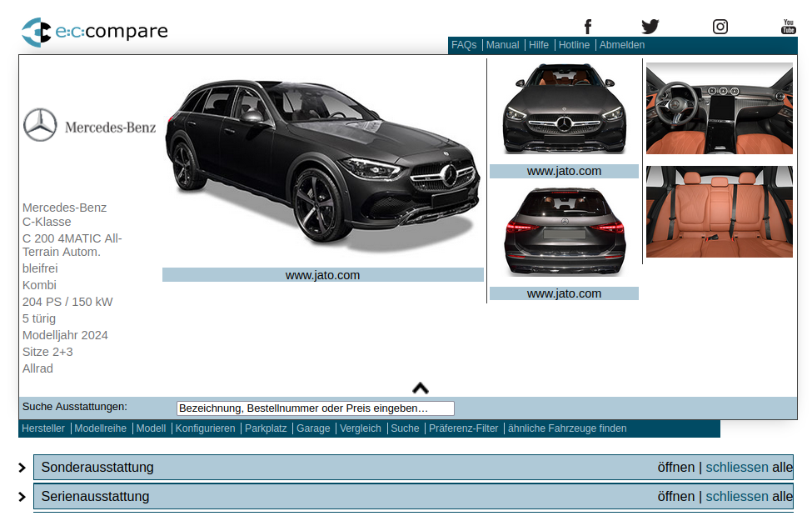The width and height of the screenshot is (812, 526).
Task: Select the 'C 200 4MATIC All-Terrain Autom.' text
Action: pos(72,245)
